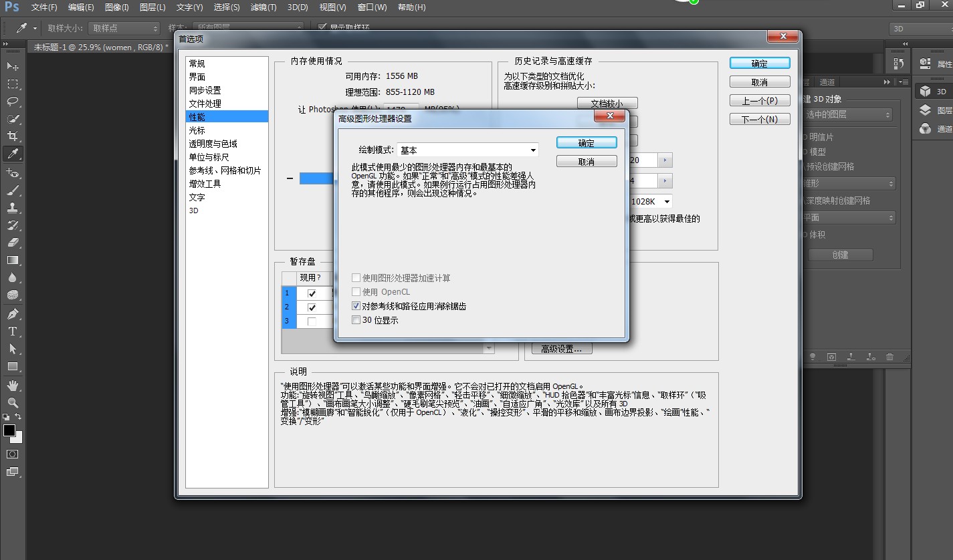This screenshot has width=953, height=560.
Task: Select the Move tool
Action: pos(13,67)
